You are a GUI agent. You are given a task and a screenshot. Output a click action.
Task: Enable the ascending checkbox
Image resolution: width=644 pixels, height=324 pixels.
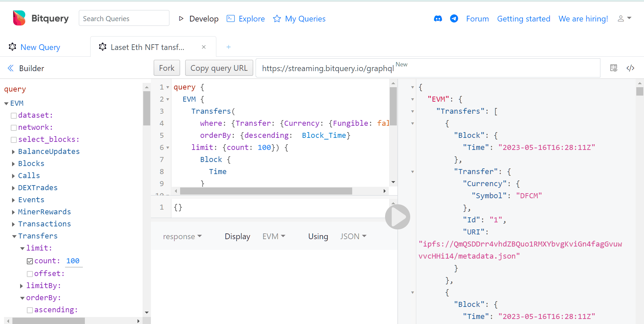pyautogui.click(x=30, y=310)
